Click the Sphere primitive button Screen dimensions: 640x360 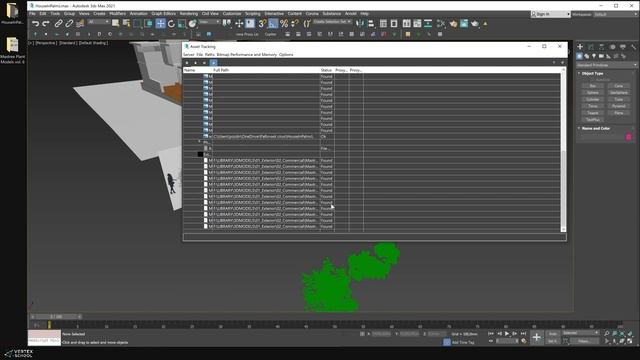593,93
